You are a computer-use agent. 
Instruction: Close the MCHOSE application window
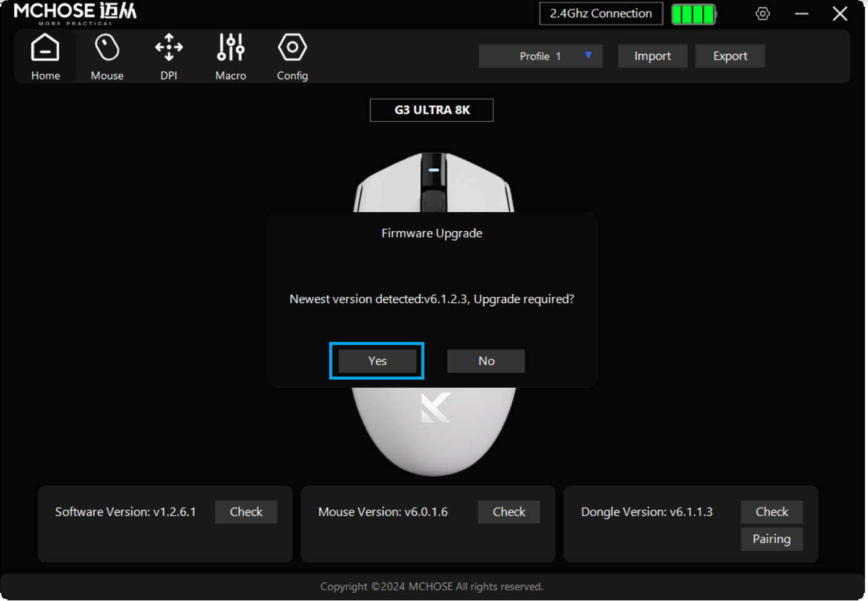pyautogui.click(x=840, y=14)
